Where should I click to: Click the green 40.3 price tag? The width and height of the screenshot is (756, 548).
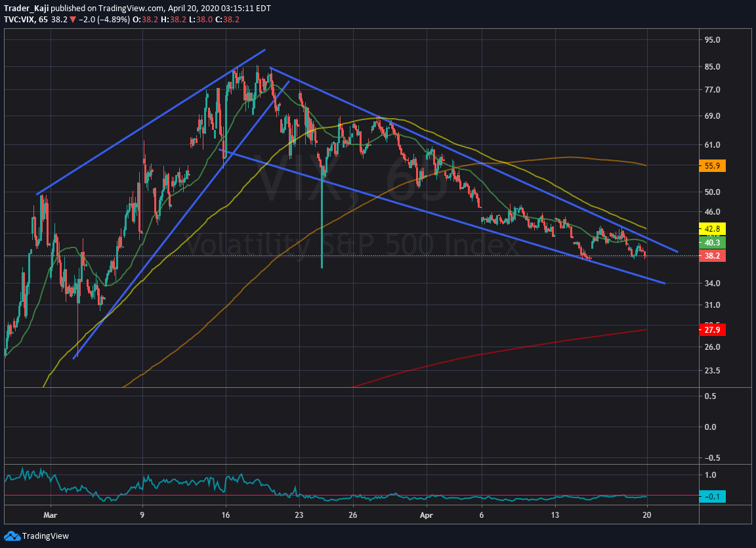[x=712, y=242]
